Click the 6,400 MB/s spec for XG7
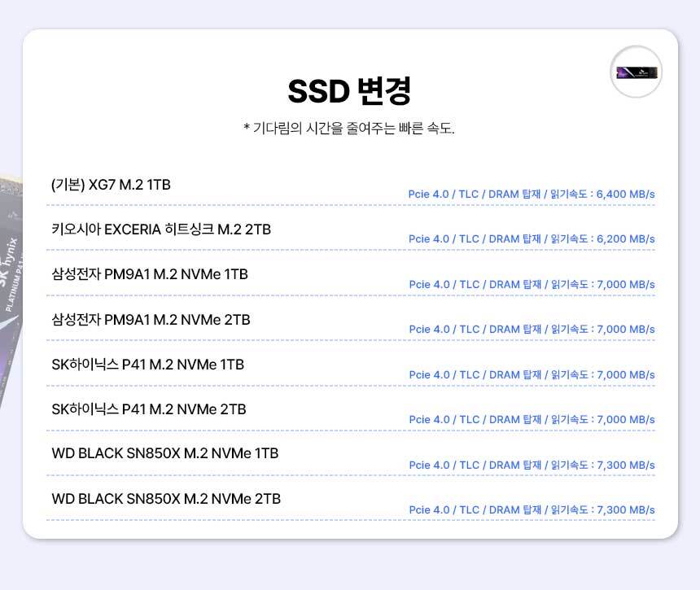This screenshot has height=590, width=700. [532, 194]
